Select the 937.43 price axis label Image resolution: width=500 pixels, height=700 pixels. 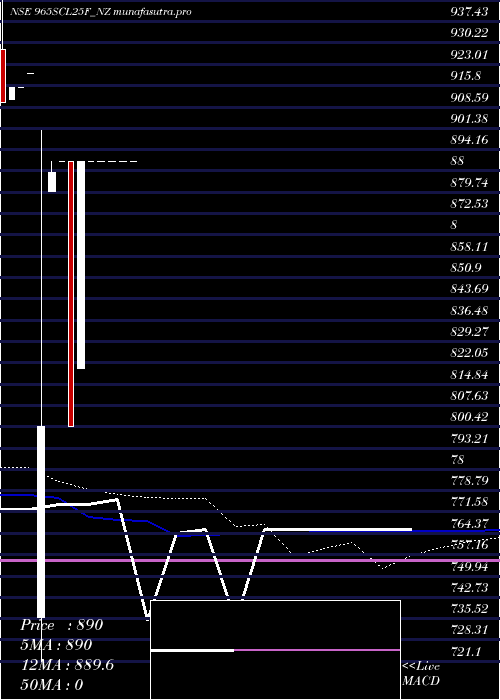(469, 12)
